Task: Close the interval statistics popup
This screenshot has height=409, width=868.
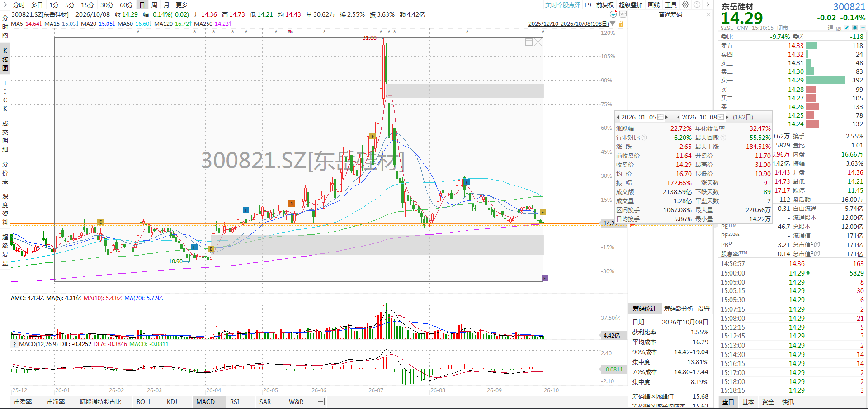Action: tap(766, 117)
